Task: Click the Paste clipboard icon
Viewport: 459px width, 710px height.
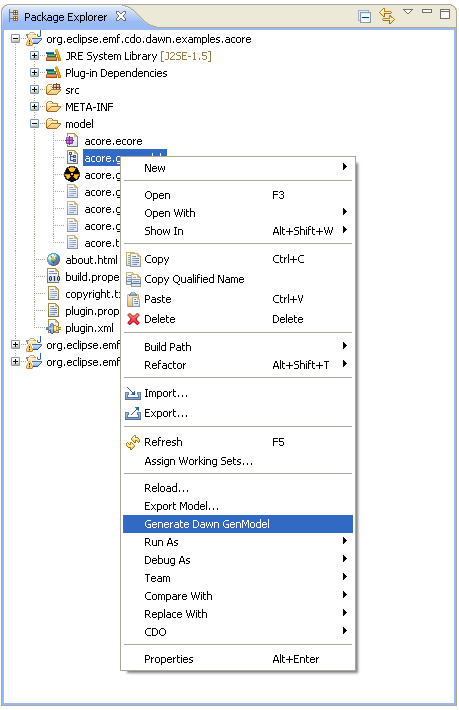Action: [x=133, y=299]
